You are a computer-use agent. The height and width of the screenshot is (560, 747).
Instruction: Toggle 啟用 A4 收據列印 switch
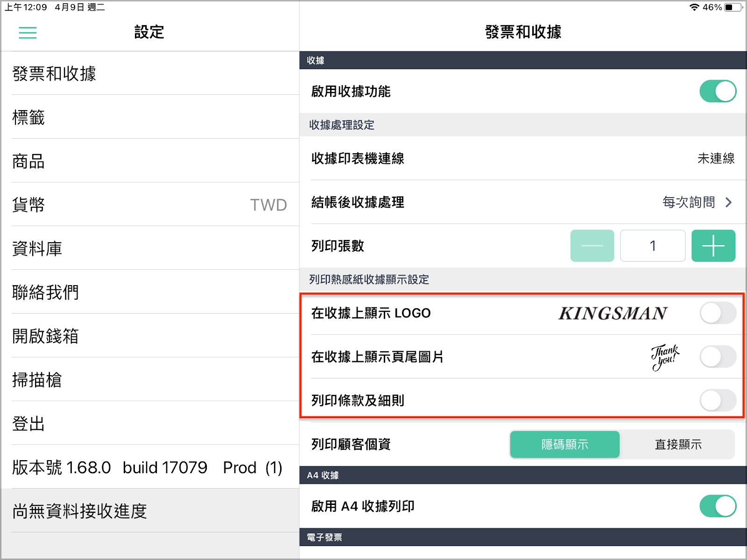coord(718,506)
